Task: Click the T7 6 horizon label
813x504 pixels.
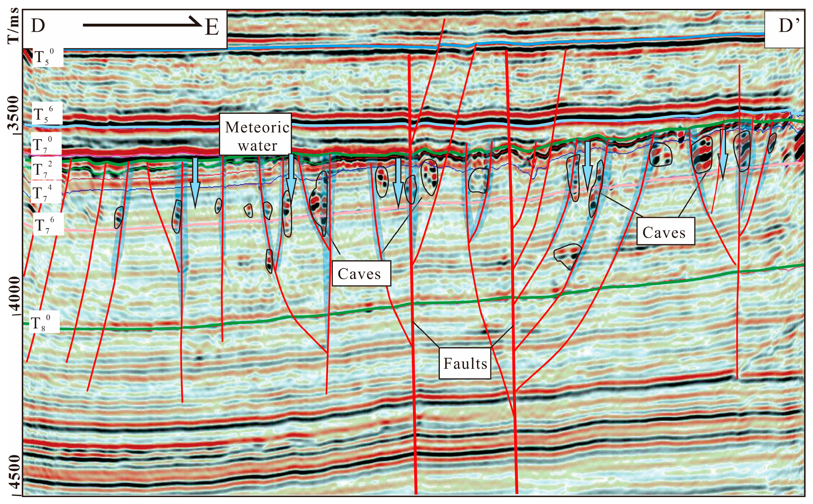Action: point(48,224)
